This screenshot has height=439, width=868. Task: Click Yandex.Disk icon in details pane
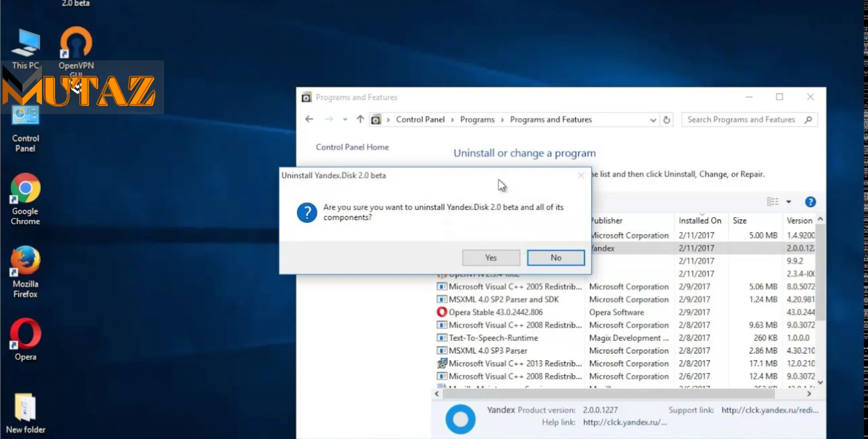click(x=461, y=419)
